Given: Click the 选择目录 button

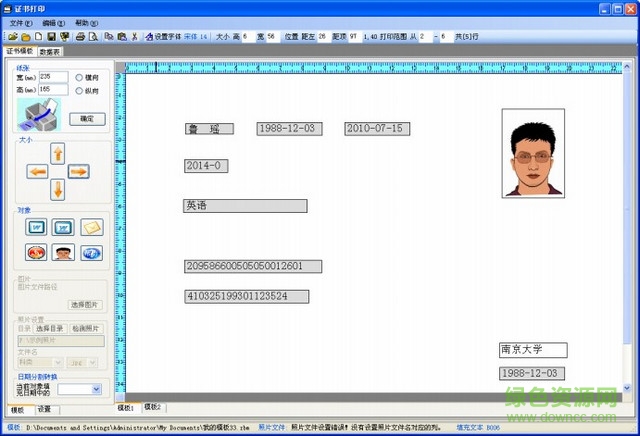Looking at the screenshot, I should [49, 329].
